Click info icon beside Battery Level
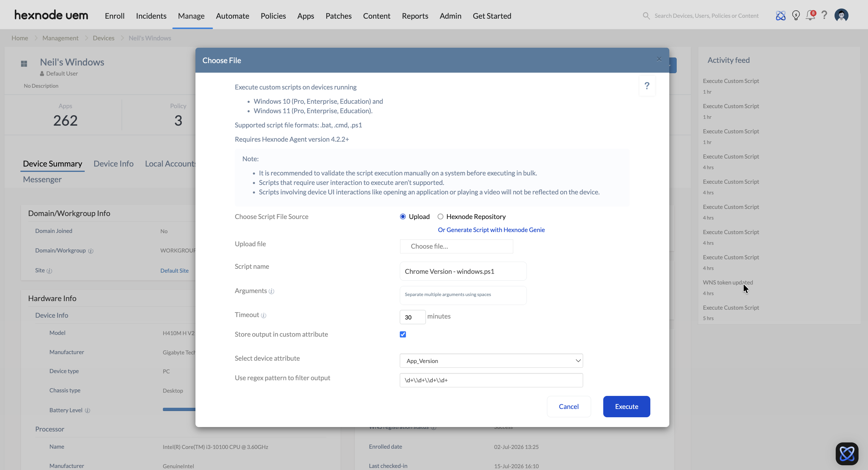The image size is (868, 470). pos(87,411)
